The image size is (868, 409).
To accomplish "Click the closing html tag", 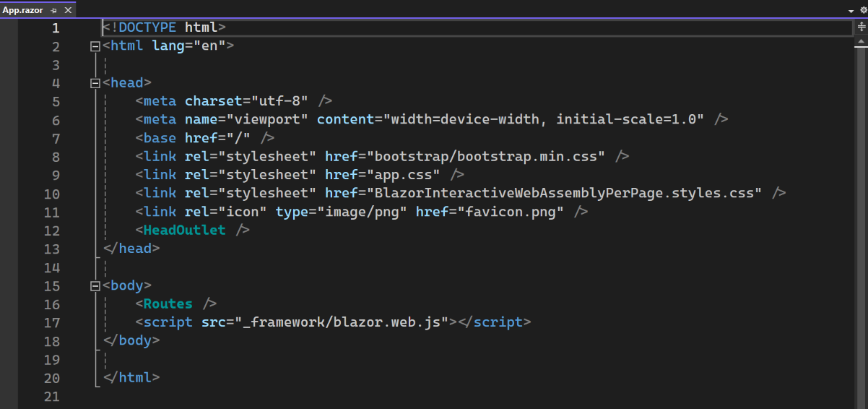I will pos(131,377).
